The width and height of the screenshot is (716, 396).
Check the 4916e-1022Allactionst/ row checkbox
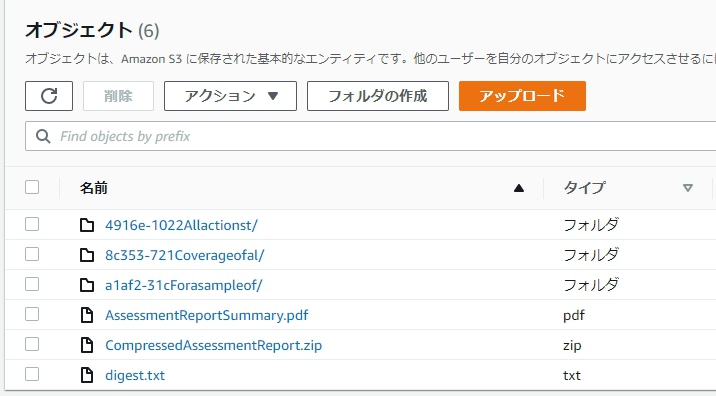point(32,224)
